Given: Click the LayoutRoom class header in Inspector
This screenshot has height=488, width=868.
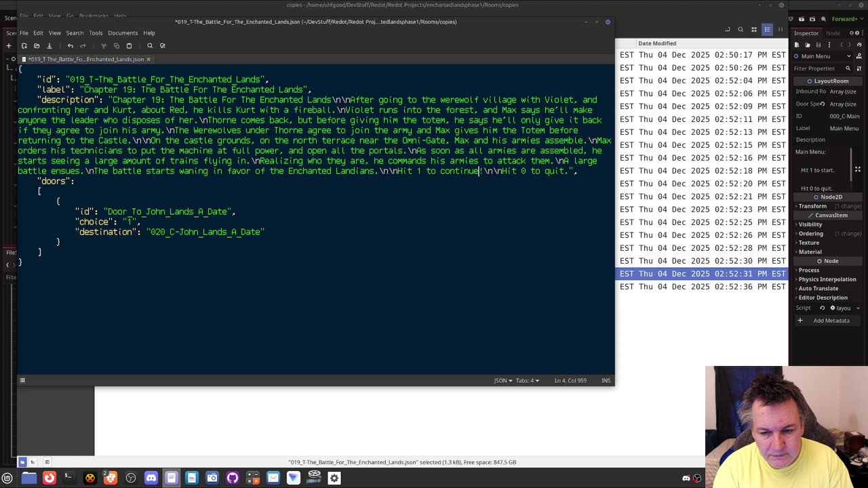Looking at the screenshot, I should pyautogui.click(x=827, y=81).
